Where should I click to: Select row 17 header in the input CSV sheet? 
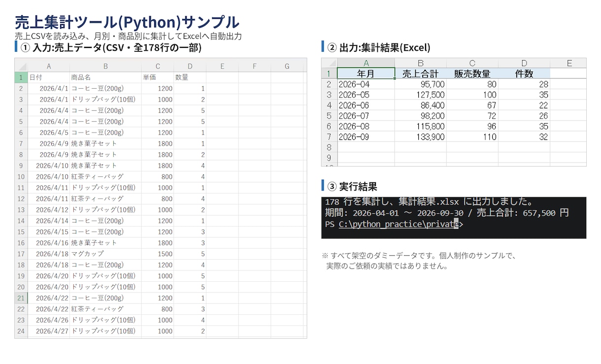[x=21, y=254]
